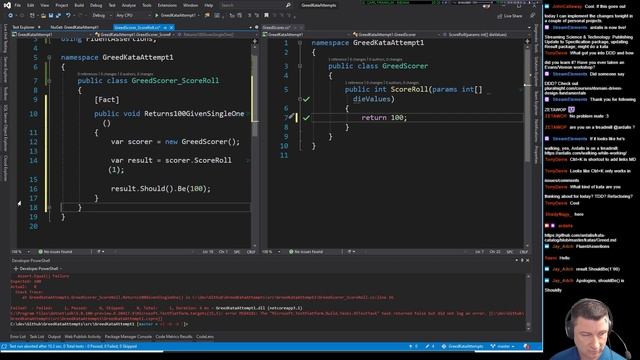640x360 pixels.
Task: Click the Save toolbar icon
Action: point(51,16)
